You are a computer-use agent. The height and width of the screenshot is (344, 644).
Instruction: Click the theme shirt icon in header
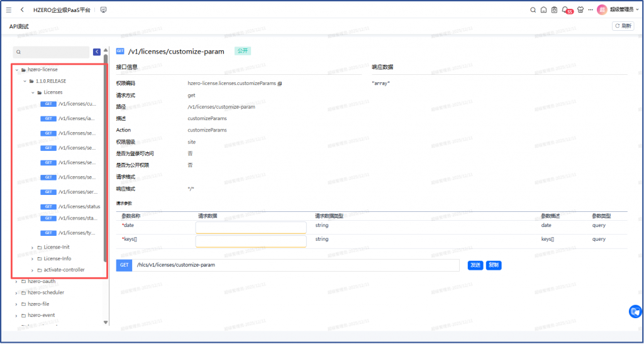point(580,10)
